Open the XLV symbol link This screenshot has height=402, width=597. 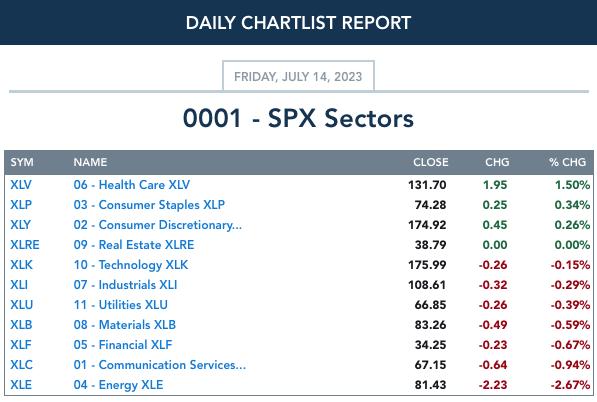[x=21, y=185]
